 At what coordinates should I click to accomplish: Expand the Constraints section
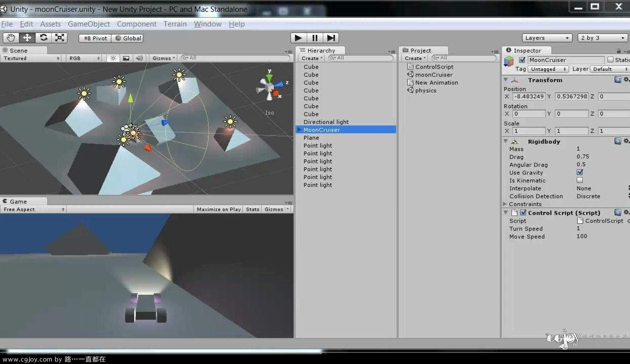click(505, 204)
